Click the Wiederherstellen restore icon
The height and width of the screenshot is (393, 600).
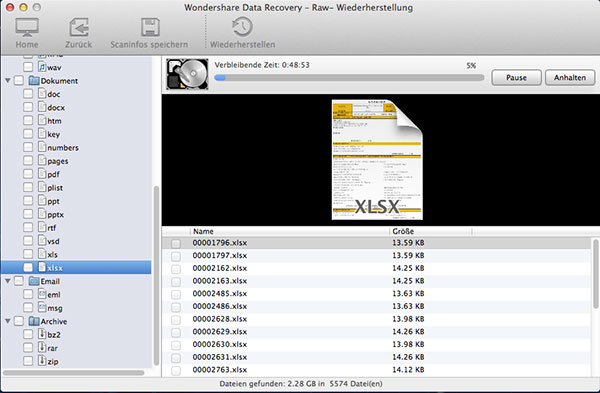pyautogui.click(x=243, y=27)
